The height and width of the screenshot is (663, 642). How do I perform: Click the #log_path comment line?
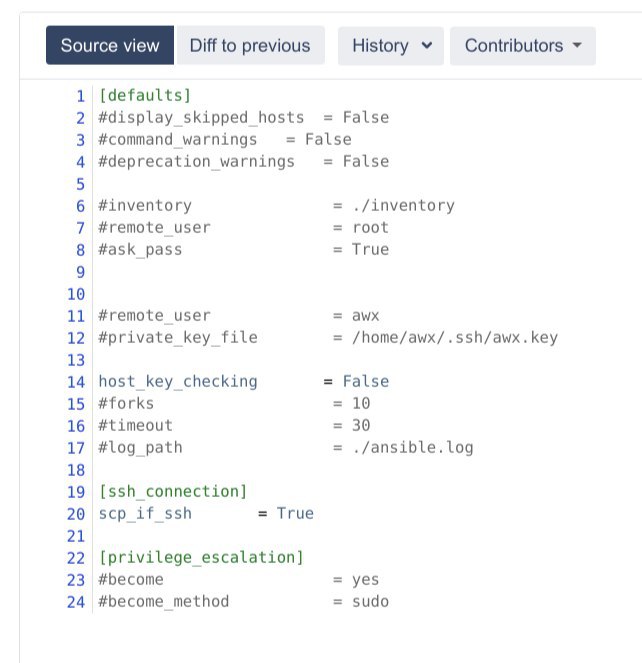286,447
